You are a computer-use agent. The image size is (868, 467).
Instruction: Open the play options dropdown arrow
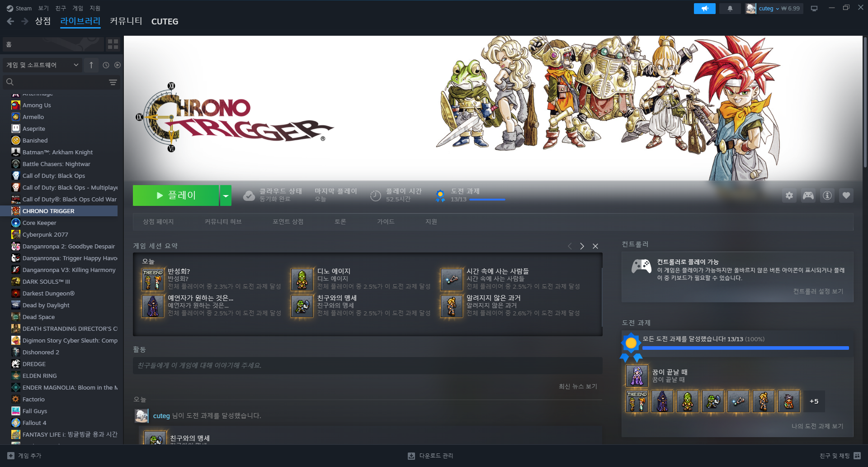point(226,195)
